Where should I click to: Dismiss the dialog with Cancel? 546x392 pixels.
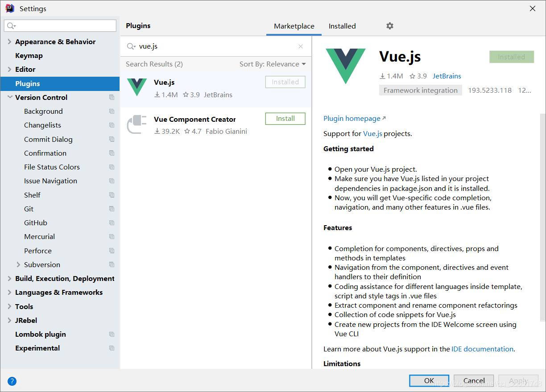tap(474, 380)
